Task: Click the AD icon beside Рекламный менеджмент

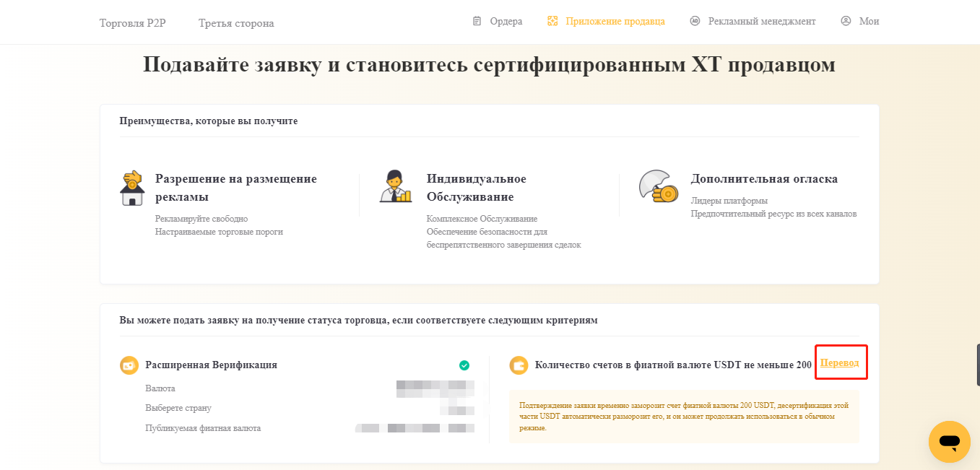Action: (x=695, y=22)
